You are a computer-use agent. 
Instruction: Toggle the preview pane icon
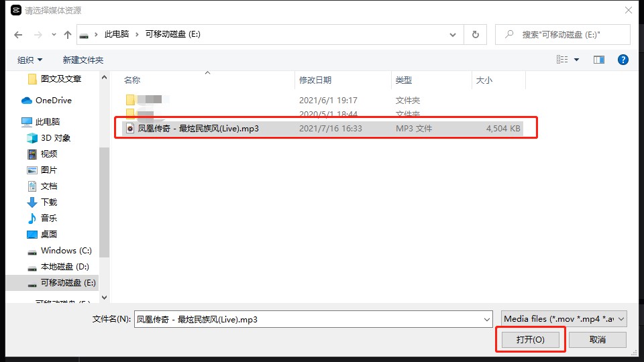[599, 60]
